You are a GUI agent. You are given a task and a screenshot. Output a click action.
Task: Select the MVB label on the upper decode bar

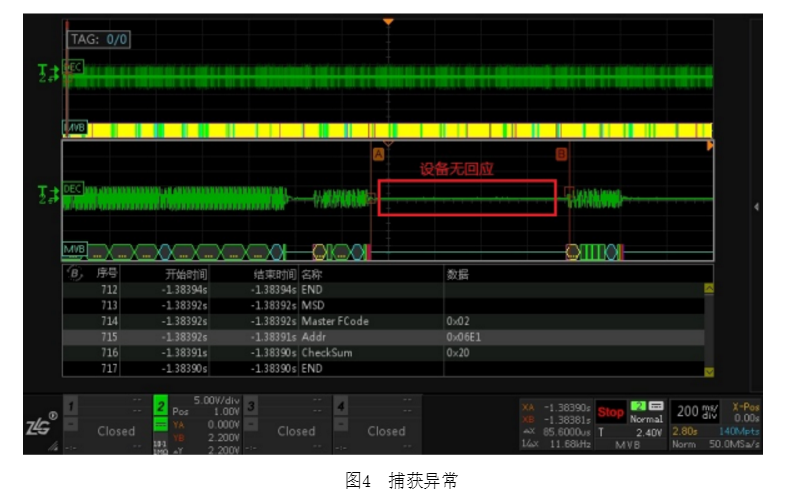[x=75, y=127]
